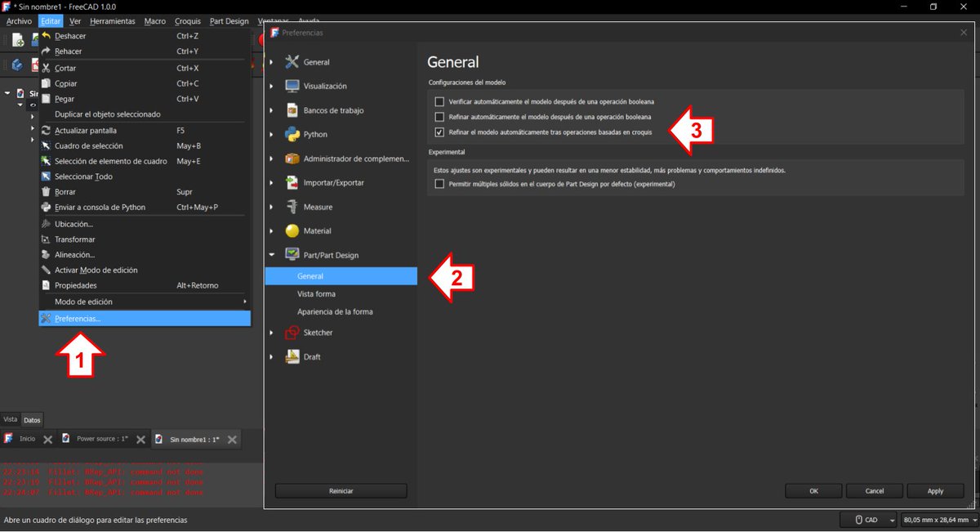The image size is (980, 532).
Task: Click the Propiedades document icon
Action: (x=47, y=286)
